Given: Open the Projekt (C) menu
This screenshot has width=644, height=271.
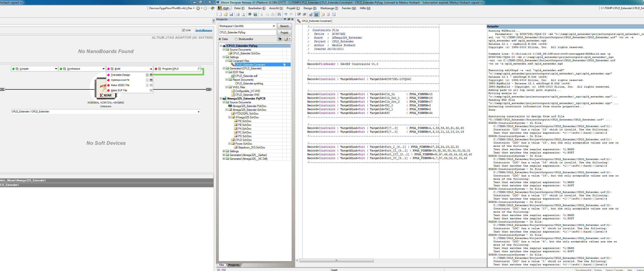Looking at the screenshot, I should (293, 8).
